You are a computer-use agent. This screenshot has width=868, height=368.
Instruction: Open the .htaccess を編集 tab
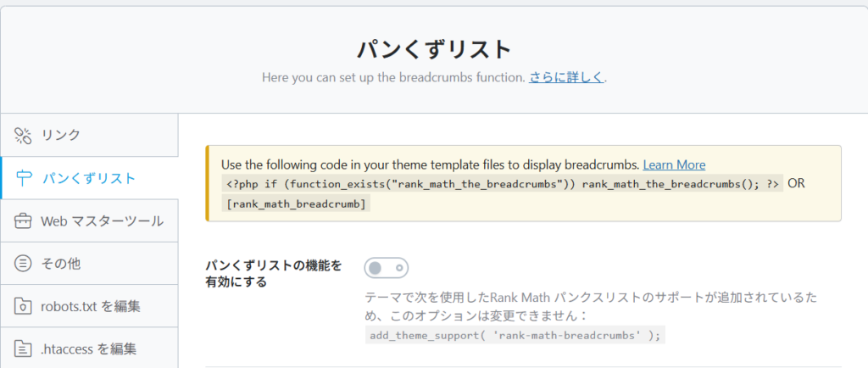tap(88, 348)
